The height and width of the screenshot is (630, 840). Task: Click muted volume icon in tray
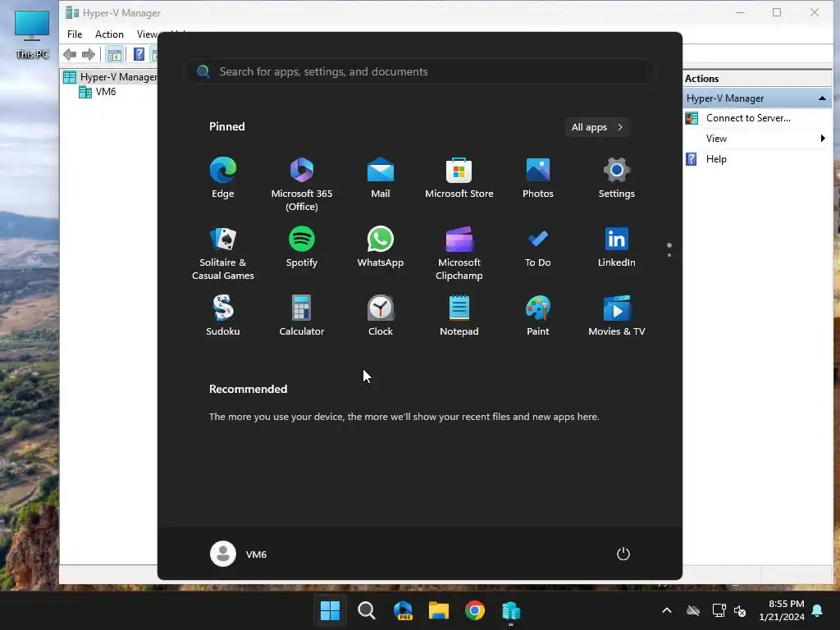pyautogui.click(x=740, y=610)
